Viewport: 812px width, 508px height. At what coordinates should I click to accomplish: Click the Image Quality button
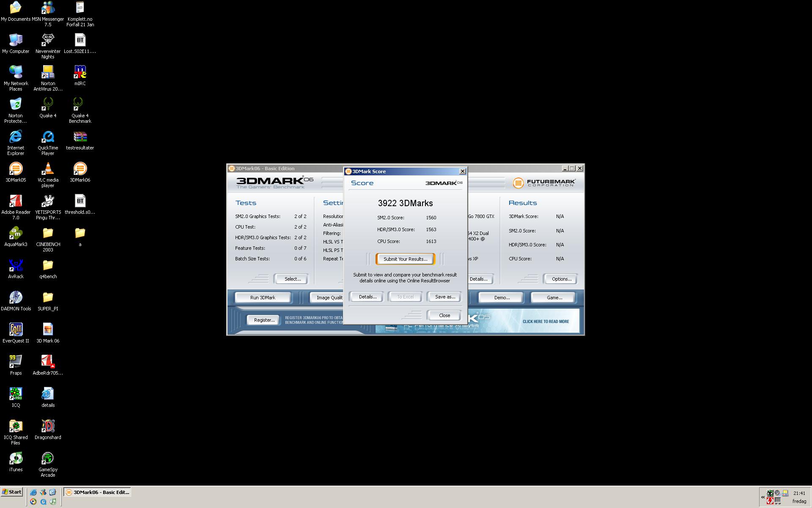pos(327,298)
